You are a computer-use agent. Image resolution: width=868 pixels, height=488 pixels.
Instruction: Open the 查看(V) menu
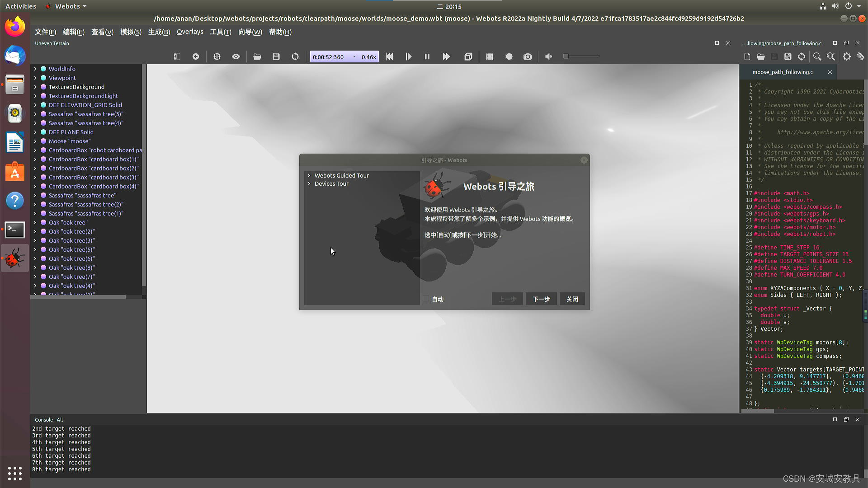(x=102, y=32)
